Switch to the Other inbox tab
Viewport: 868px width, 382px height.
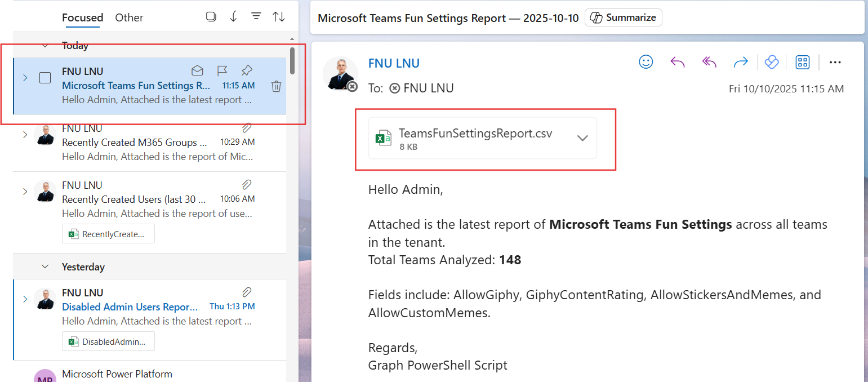coord(129,17)
